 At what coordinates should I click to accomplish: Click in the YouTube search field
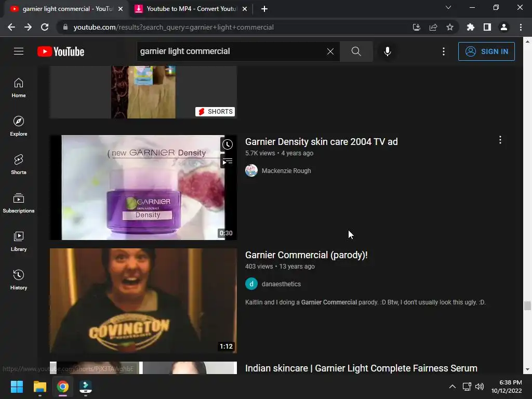[x=231, y=51]
